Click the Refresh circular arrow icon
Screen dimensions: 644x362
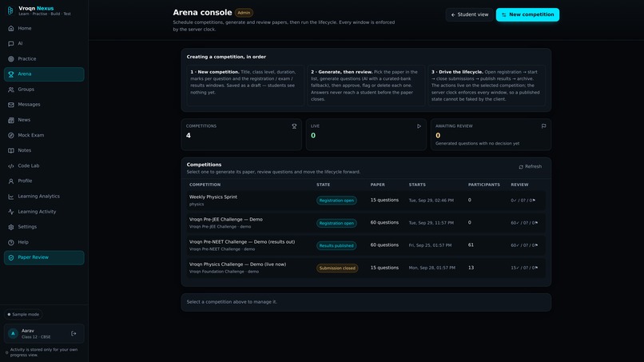pyautogui.click(x=521, y=167)
